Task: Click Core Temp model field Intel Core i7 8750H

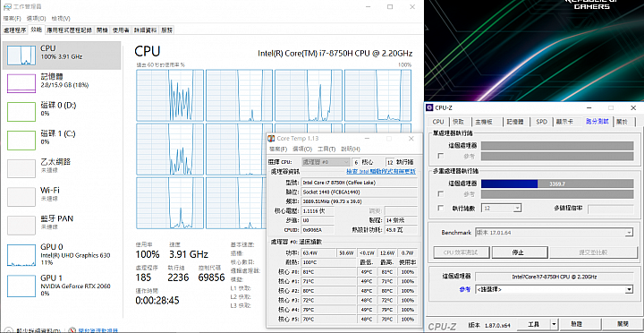Action: click(x=359, y=182)
